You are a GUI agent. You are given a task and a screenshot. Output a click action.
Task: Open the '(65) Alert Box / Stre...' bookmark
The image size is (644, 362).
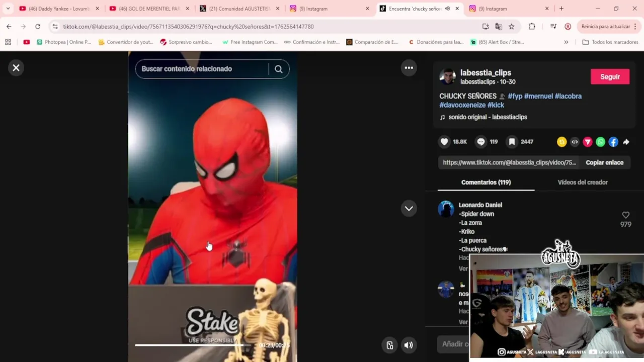pyautogui.click(x=497, y=42)
